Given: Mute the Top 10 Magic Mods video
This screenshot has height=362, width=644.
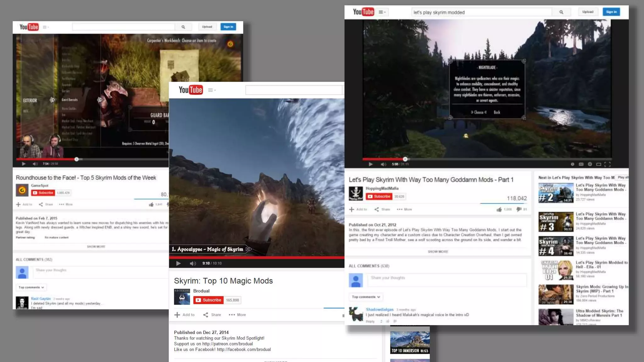Looking at the screenshot, I should pyautogui.click(x=193, y=263).
